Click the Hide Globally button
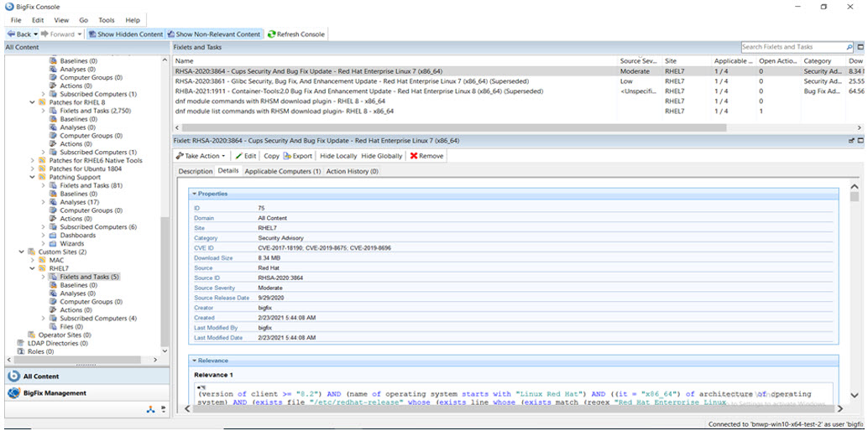The height and width of the screenshot is (431, 868). point(381,156)
